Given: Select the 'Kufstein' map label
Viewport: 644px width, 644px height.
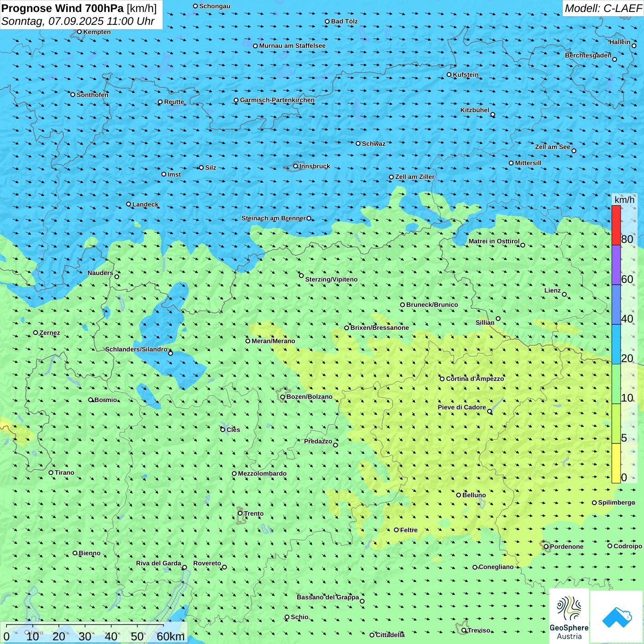Looking at the screenshot, I should point(466,75).
